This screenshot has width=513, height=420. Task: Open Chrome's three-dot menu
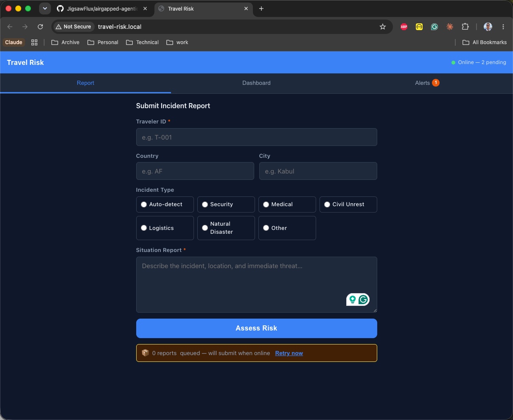pyautogui.click(x=503, y=27)
